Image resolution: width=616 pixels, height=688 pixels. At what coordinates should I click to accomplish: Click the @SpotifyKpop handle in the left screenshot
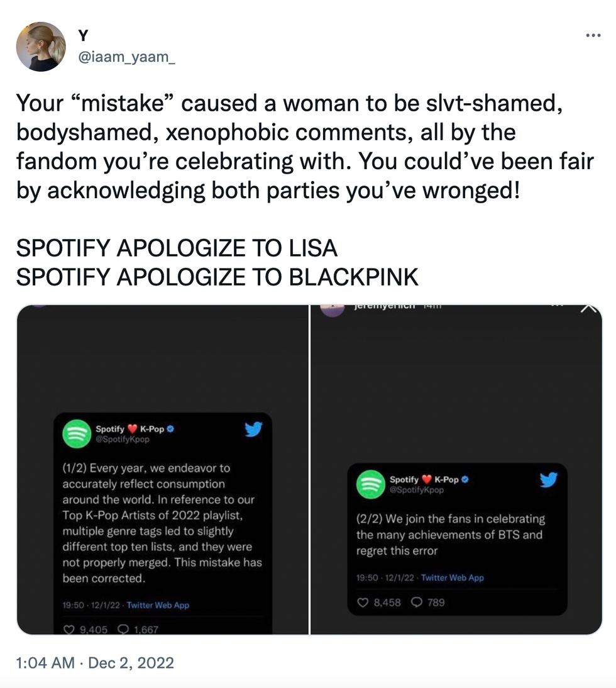point(123,440)
